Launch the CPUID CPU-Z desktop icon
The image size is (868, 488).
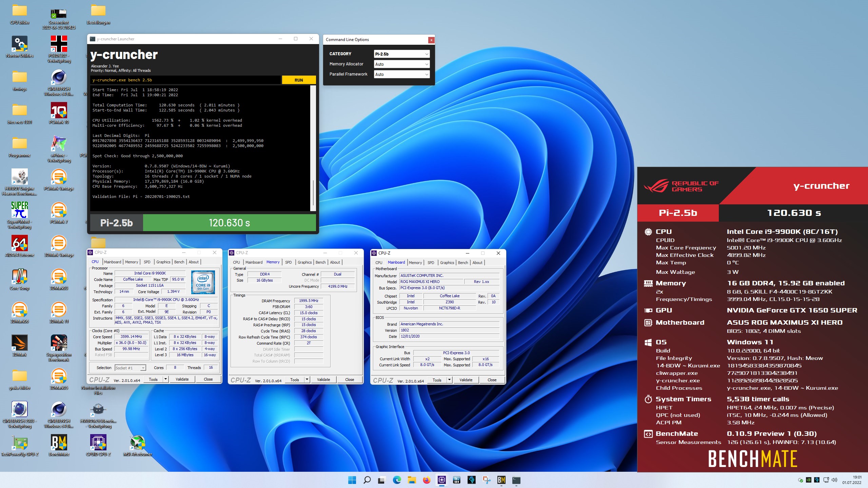tap(98, 445)
